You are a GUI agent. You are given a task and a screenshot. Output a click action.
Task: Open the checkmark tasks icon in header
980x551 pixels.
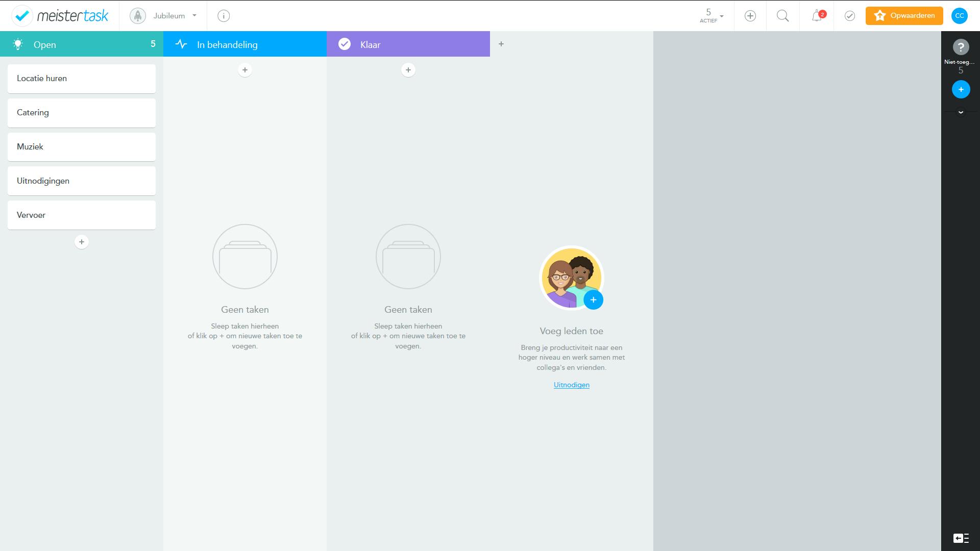click(850, 16)
